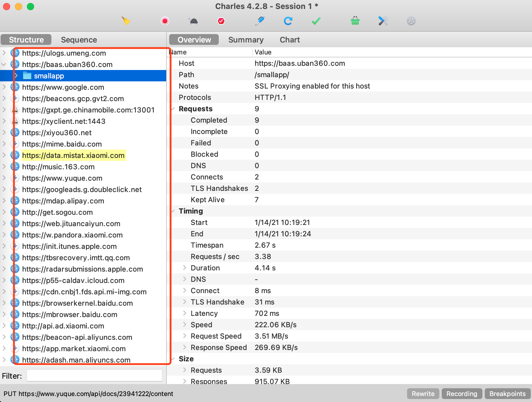Focus the Filter text field
Viewport: 532px width, 402px height.
pyautogui.click(x=94, y=376)
